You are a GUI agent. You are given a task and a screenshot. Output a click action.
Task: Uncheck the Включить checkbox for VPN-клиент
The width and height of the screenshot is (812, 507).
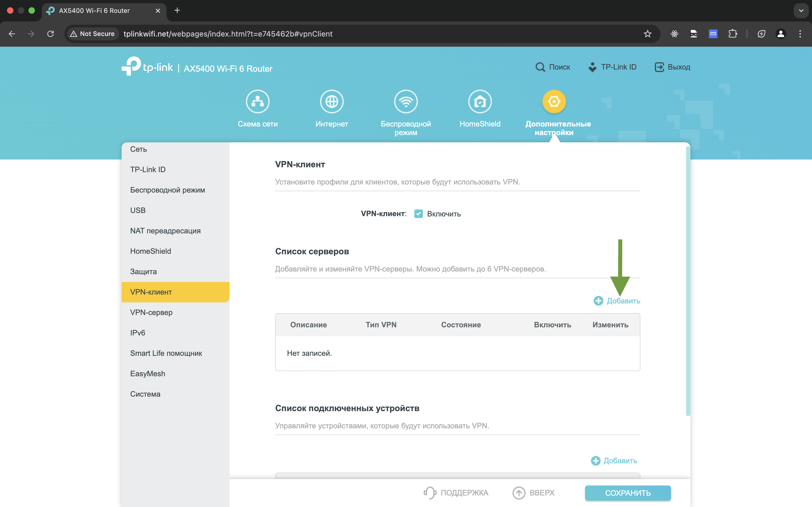tap(418, 213)
